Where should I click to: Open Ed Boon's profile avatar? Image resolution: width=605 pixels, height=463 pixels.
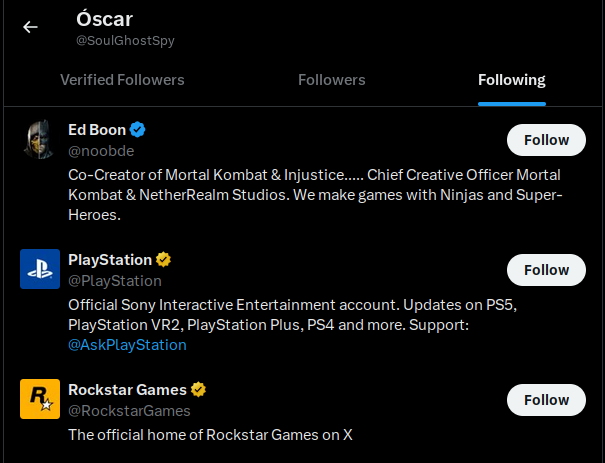click(39, 139)
